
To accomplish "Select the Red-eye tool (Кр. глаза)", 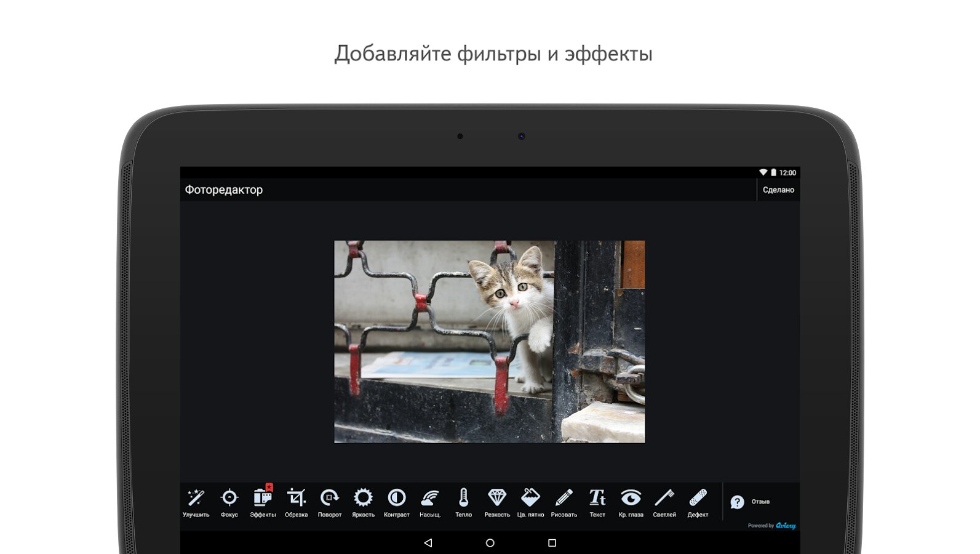I will pyautogui.click(x=631, y=502).
